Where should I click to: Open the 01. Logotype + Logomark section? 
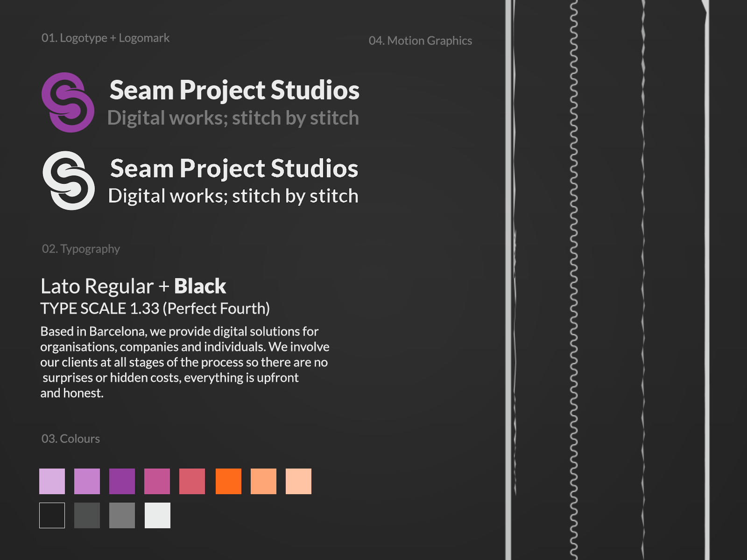[x=106, y=38]
